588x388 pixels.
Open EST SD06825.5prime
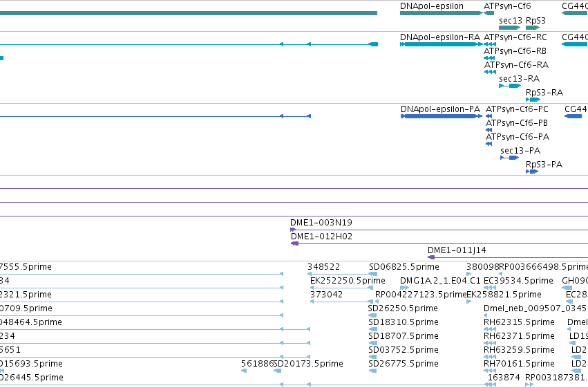tap(404, 267)
